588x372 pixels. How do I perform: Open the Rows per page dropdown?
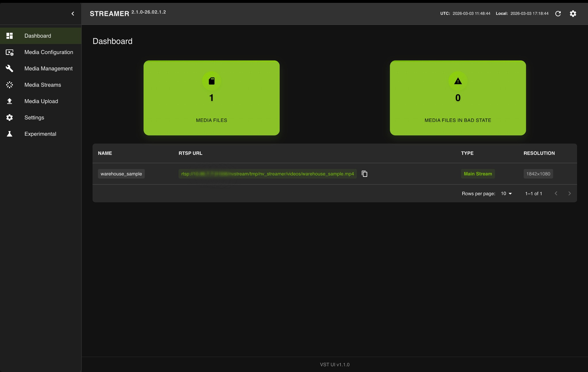tap(506, 193)
